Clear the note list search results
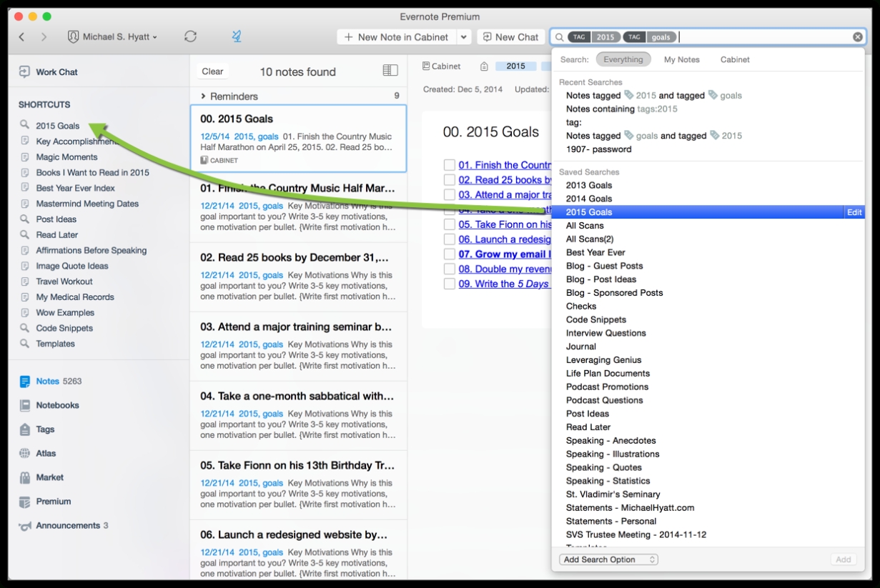This screenshot has height=588, width=880. (x=212, y=71)
